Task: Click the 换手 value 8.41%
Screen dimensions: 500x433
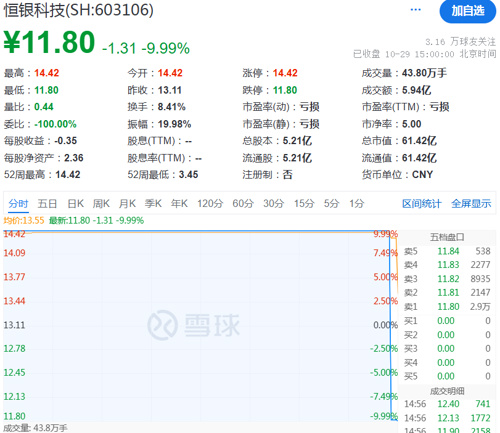Action: click(172, 107)
